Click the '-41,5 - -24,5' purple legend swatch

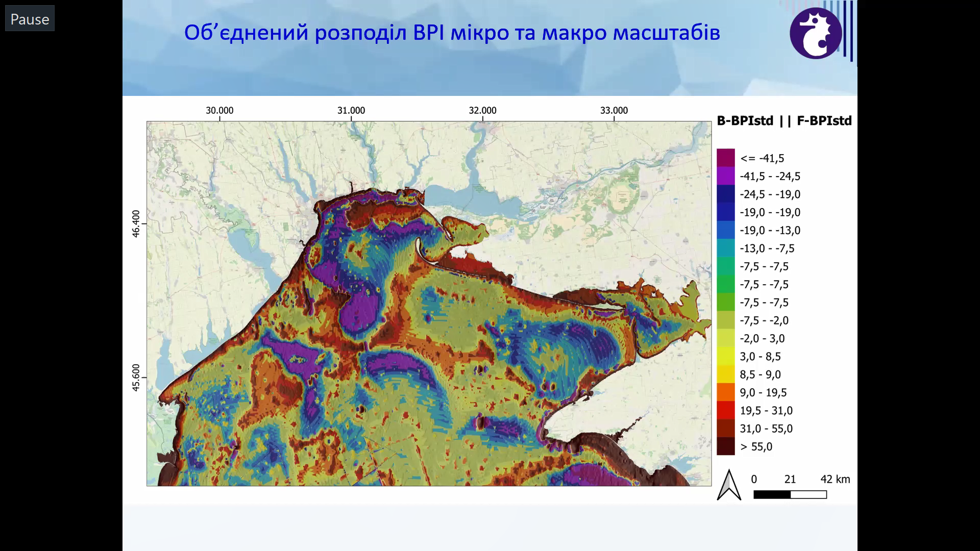coord(725,176)
